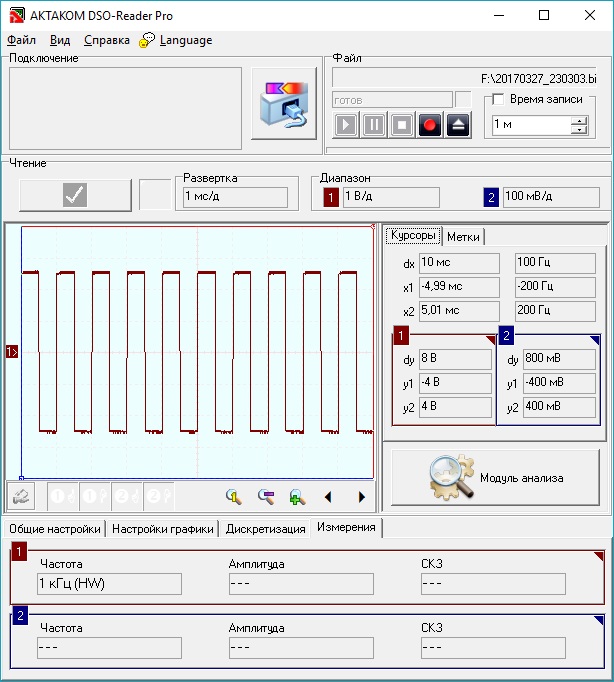Screen dimensions: 614x682
Task: Select channel 2 first cursor tool
Action: point(127,496)
